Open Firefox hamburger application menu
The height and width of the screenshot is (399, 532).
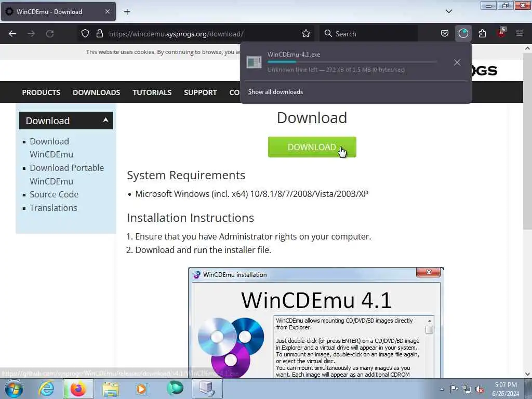coord(519,33)
